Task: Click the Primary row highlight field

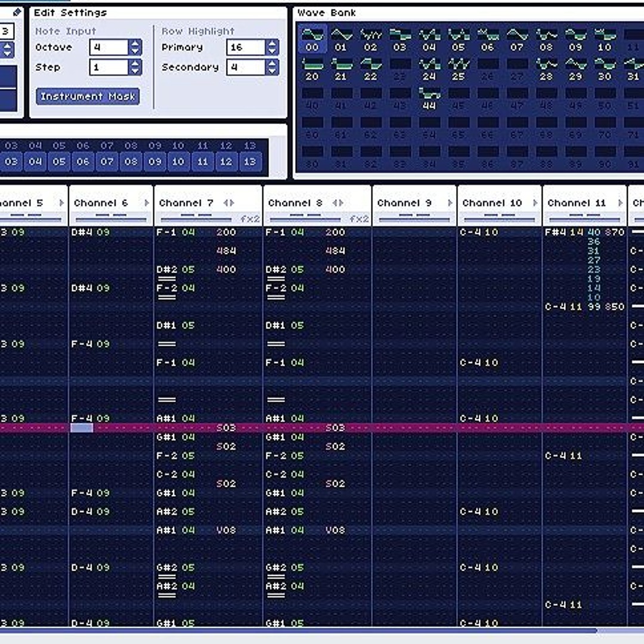Action: (245, 47)
